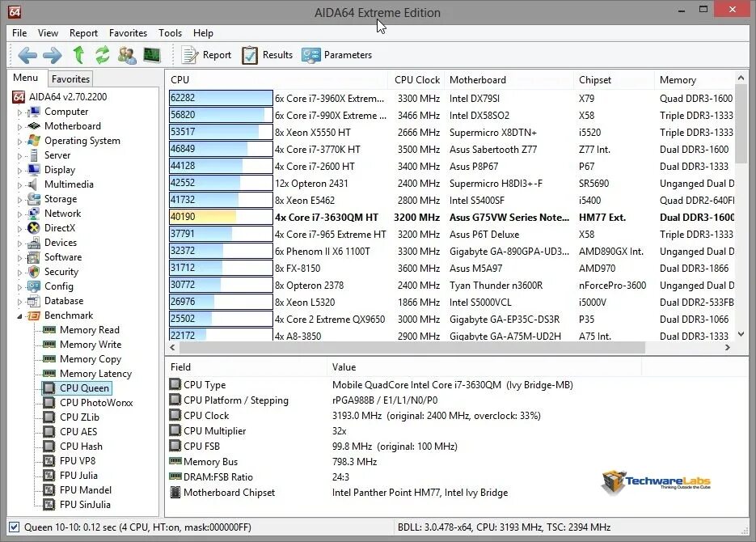Expand the Network tree node

(19, 214)
